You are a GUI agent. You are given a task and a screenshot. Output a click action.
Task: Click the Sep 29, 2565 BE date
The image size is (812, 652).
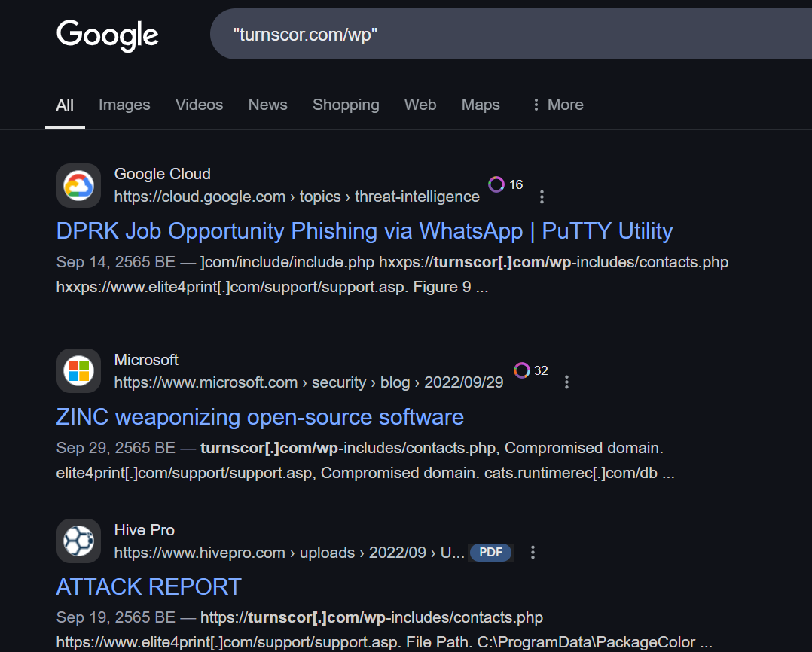click(115, 448)
